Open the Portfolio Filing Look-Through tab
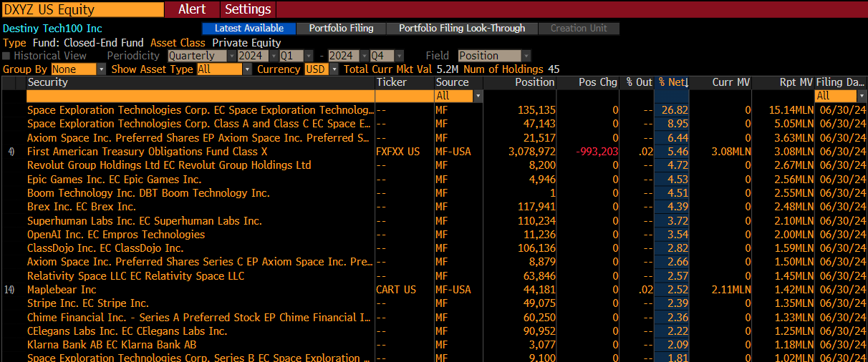 coord(462,29)
